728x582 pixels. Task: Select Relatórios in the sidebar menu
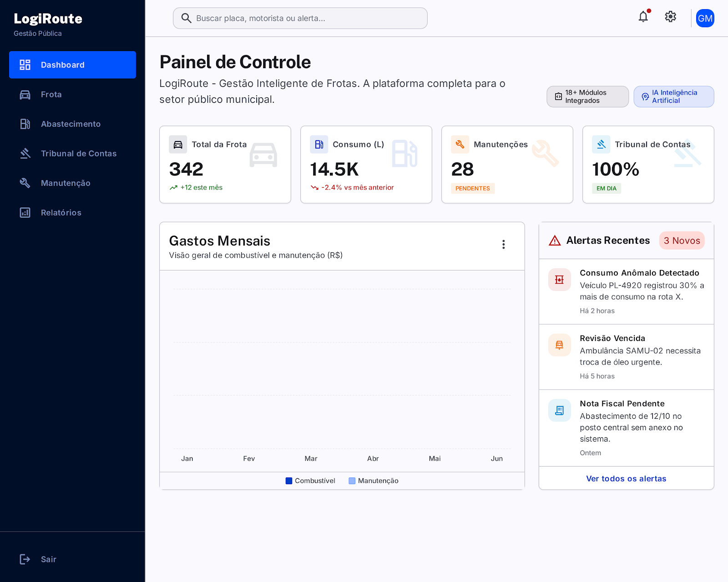tap(72, 213)
